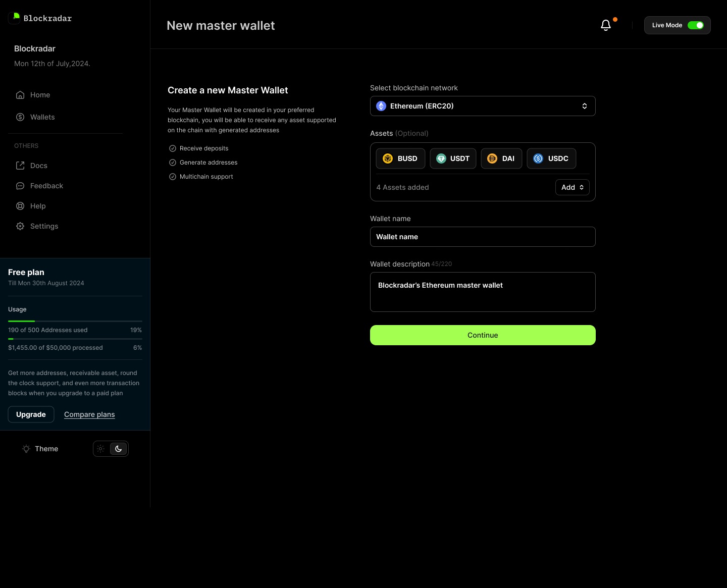Open Docs in sidebar
Image resolution: width=727 pixels, height=588 pixels.
coord(32,166)
